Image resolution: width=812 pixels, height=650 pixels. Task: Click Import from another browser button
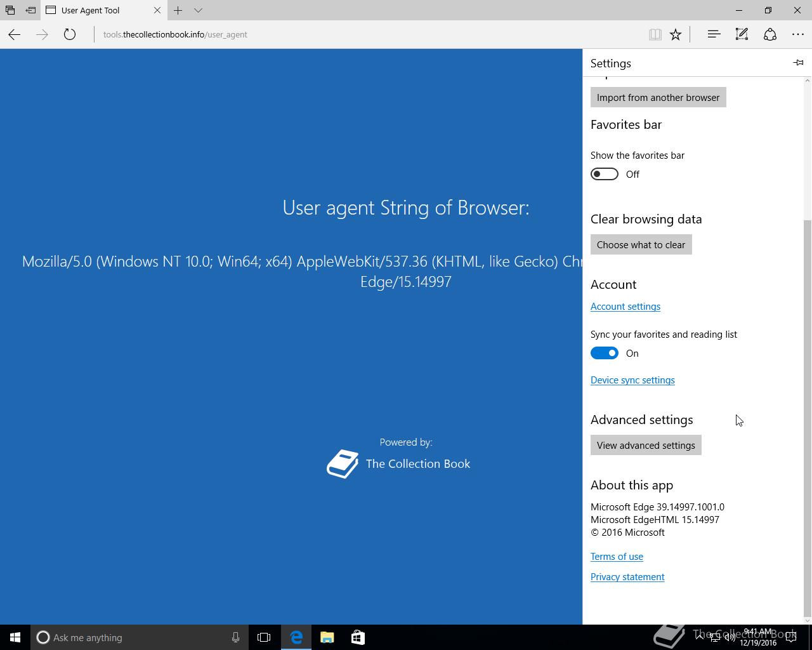[x=658, y=97]
